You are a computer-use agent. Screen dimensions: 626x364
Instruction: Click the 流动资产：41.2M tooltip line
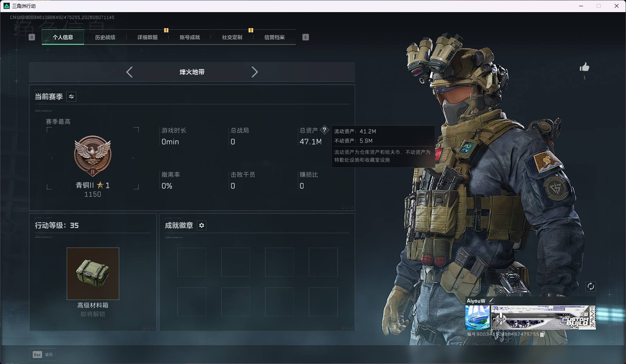coord(355,131)
